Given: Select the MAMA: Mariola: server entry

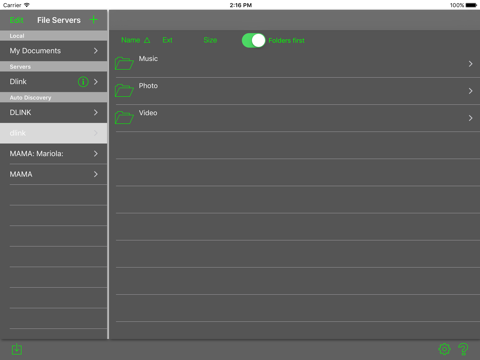Looking at the screenshot, I should [53, 154].
